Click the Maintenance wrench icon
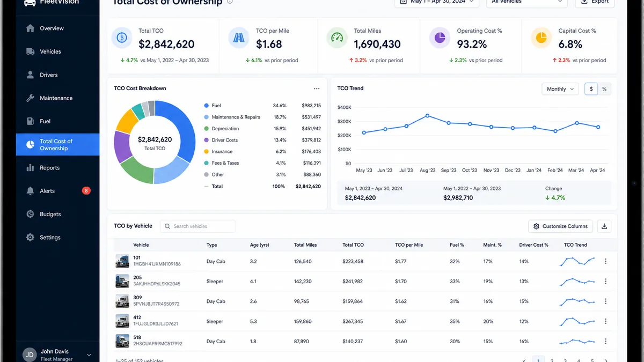The width and height of the screenshot is (644, 362). tap(30, 98)
